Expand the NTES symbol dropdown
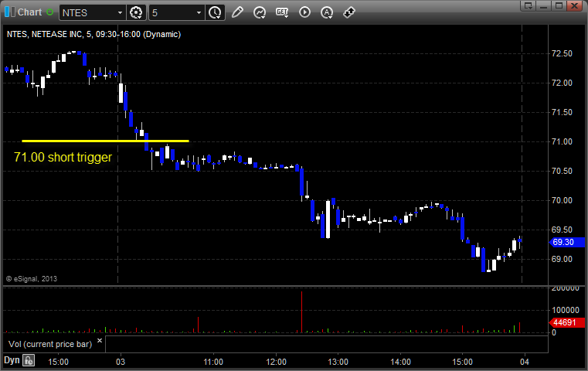This screenshot has width=588, height=371. coord(120,12)
